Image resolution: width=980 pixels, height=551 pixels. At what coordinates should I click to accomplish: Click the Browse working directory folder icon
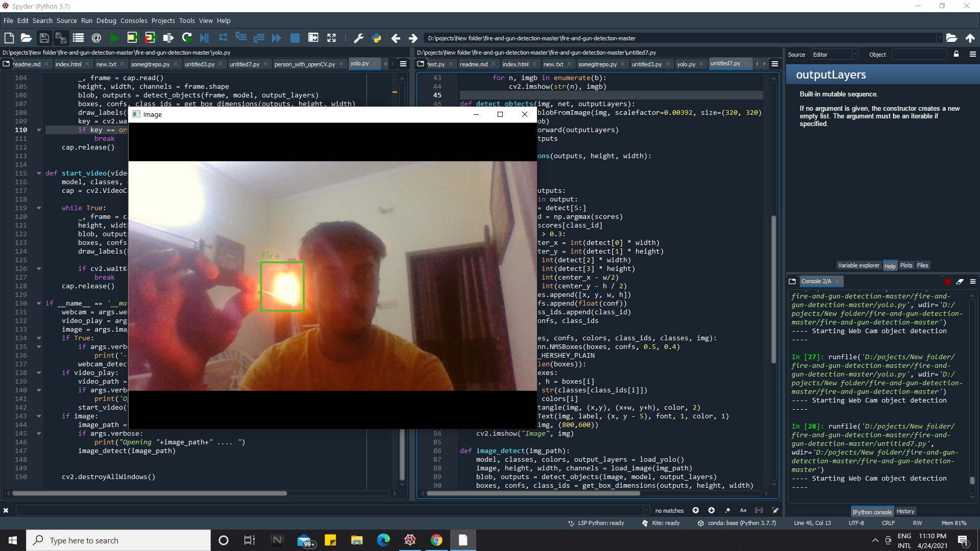tap(951, 38)
